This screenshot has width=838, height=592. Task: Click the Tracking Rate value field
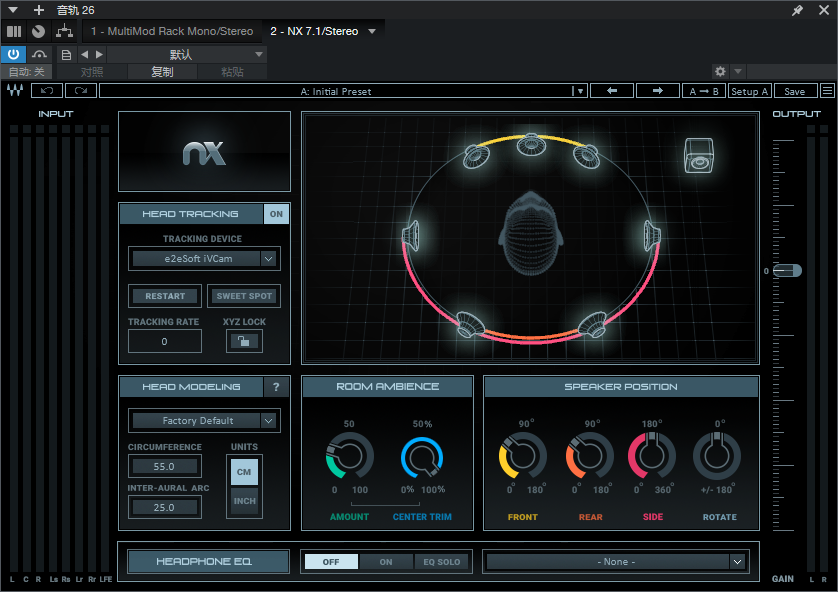click(165, 341)
